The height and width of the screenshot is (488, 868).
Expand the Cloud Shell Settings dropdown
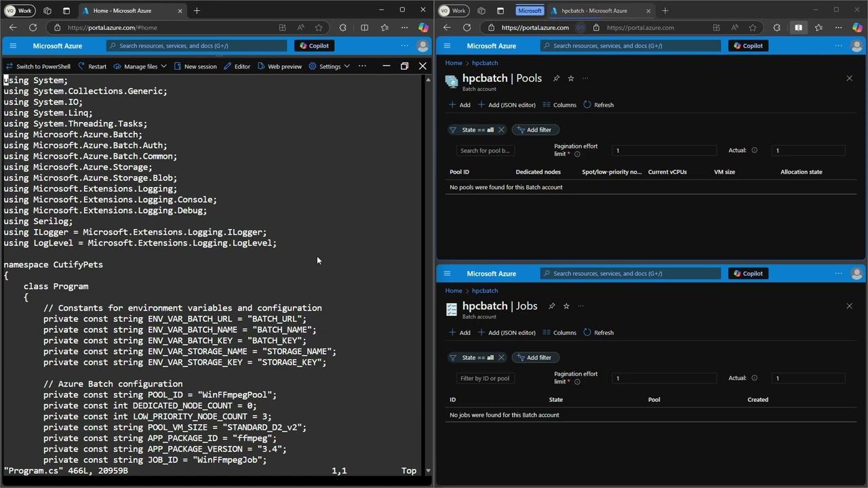329,66
